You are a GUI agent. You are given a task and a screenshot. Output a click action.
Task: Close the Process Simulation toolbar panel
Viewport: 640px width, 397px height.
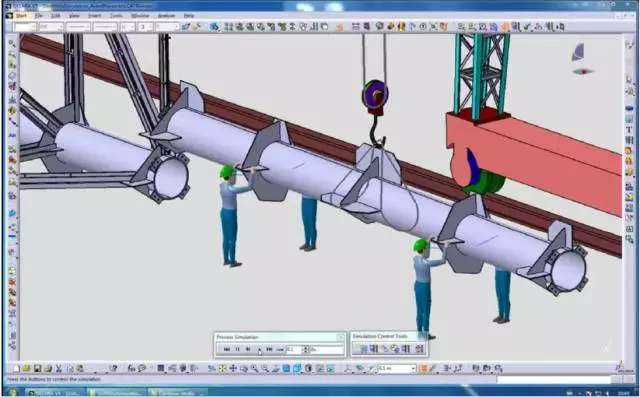(x=340, y=337)
